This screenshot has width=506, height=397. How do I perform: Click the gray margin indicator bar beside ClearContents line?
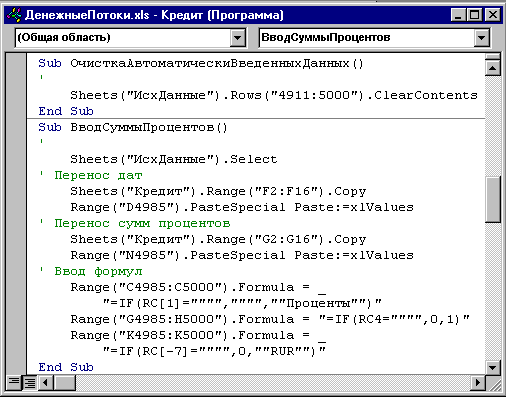16,95
